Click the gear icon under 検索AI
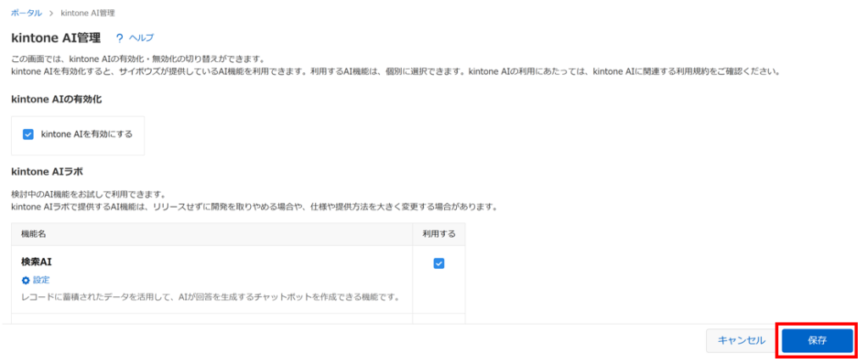 point(25,280)
